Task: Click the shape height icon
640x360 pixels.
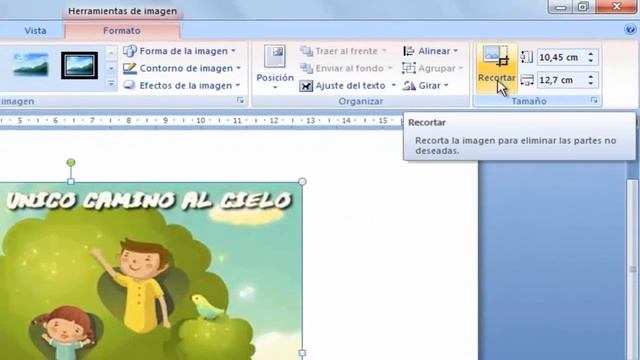Action: click(x=527, y=57)
